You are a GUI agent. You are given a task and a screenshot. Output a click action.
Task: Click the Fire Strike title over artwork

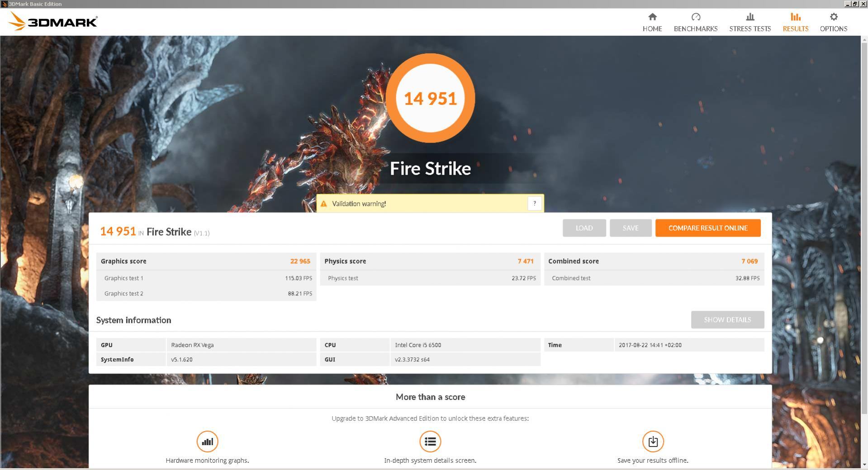[430, 169]
